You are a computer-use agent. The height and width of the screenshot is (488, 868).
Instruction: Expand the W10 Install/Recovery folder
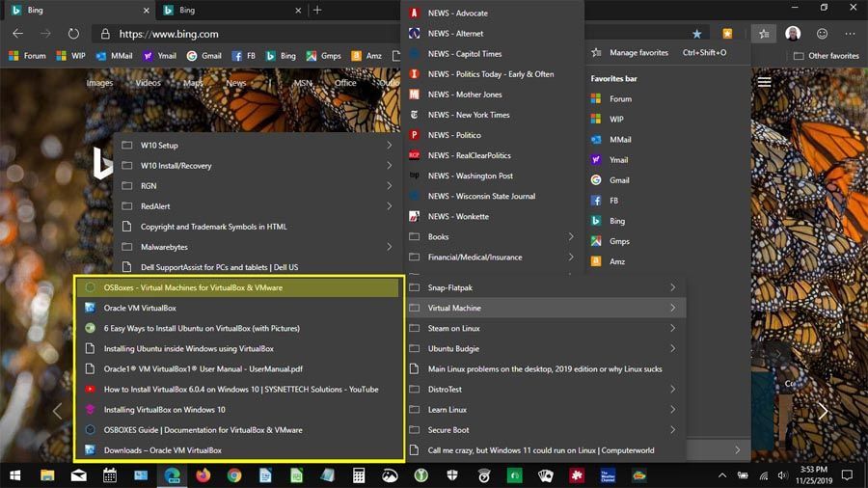pos(257,166)
